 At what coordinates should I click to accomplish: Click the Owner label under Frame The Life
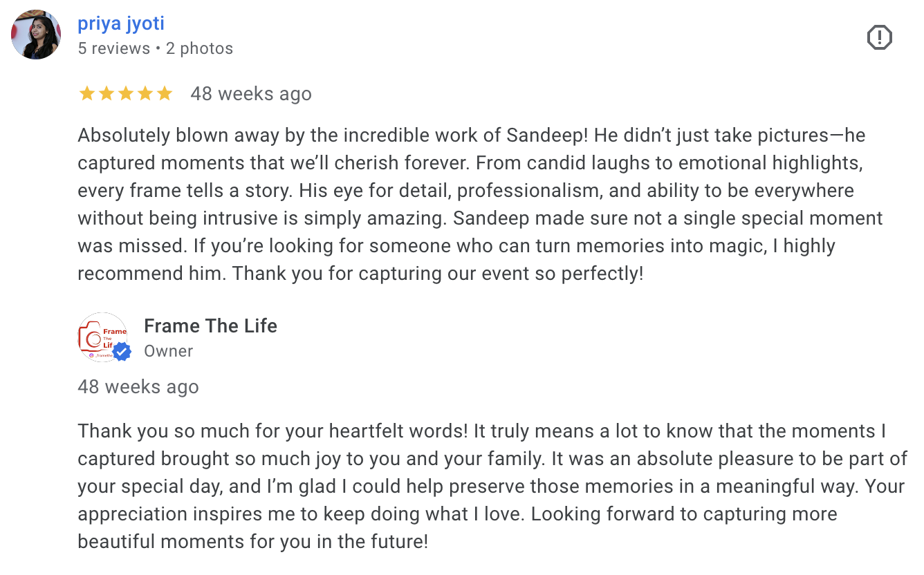point(168,351)
